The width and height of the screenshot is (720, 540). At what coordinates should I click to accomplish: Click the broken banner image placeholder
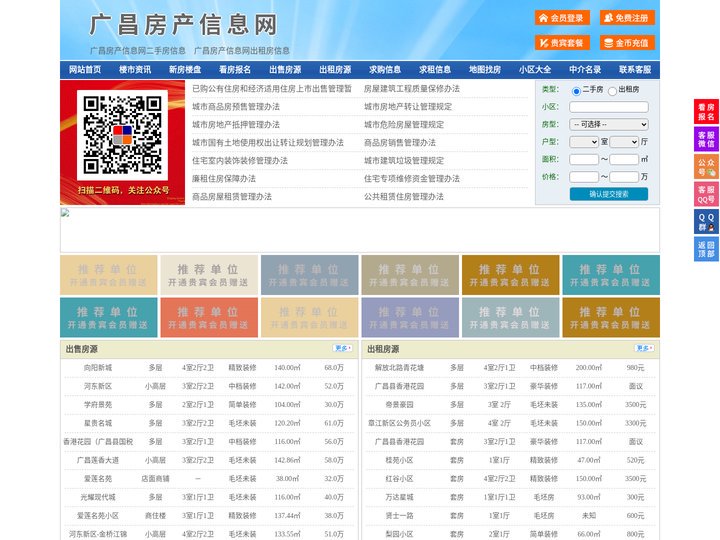[360, 230]
